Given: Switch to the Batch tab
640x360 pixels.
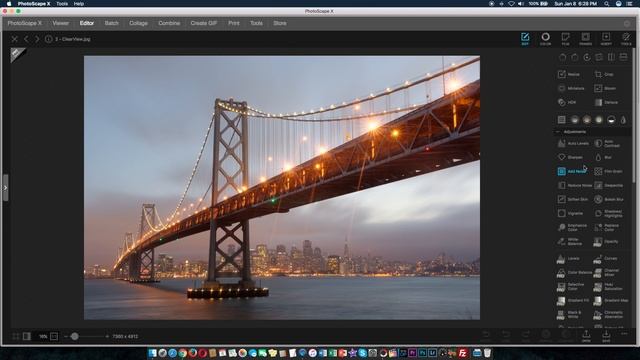Looking at the screenshot, I should click(111, 23).
